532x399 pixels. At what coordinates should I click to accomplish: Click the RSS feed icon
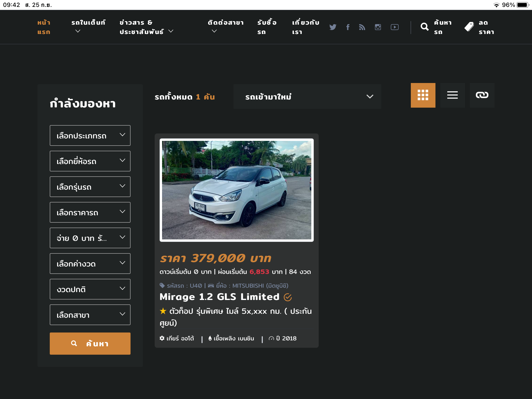click(x=362, y=27)
